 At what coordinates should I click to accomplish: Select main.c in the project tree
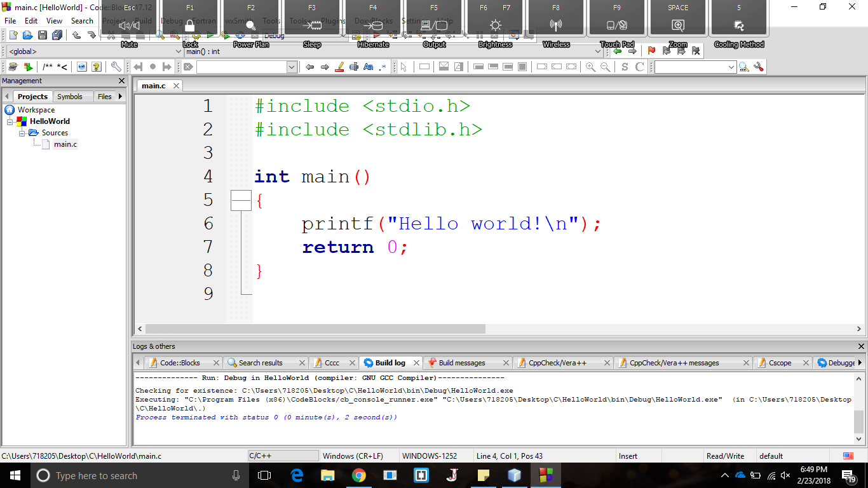65,144
